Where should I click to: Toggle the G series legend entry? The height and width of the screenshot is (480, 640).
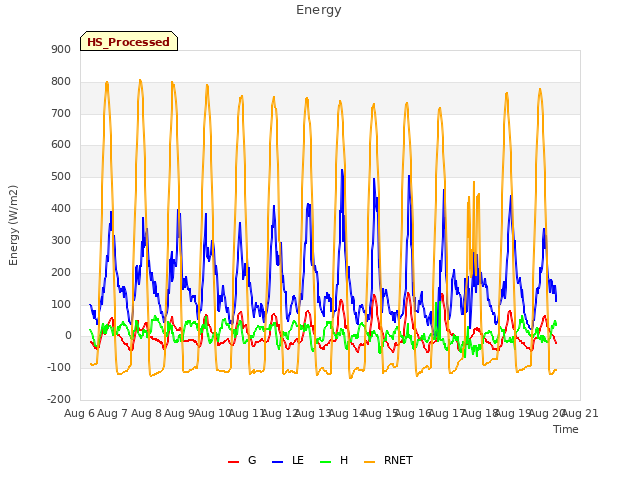pyautogui.click(x=242, y=460)
